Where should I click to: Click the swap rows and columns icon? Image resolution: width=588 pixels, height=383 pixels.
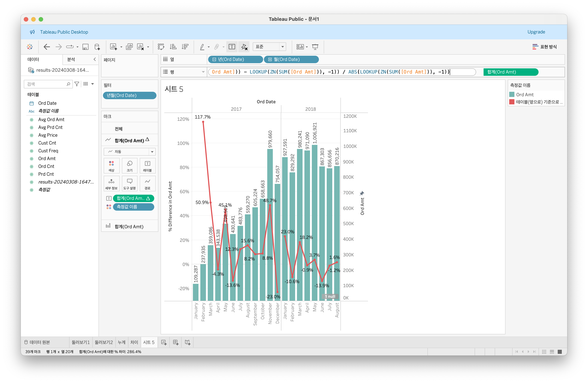click(161, 47)
